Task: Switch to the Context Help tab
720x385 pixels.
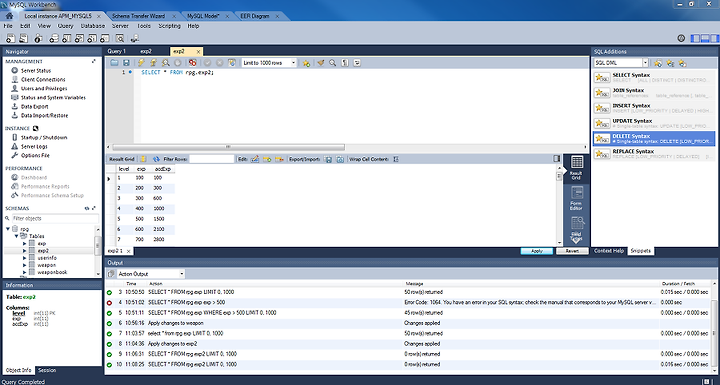Action: click(608, 251)
